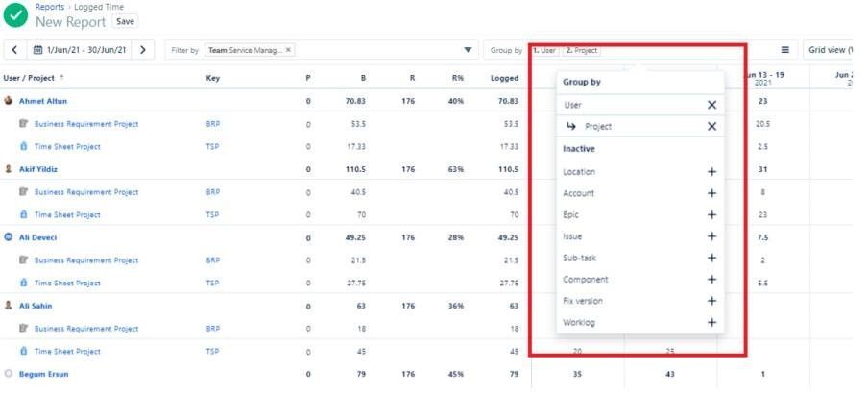
Task: Go to previous date period arrow
Action: pos(14,50)
